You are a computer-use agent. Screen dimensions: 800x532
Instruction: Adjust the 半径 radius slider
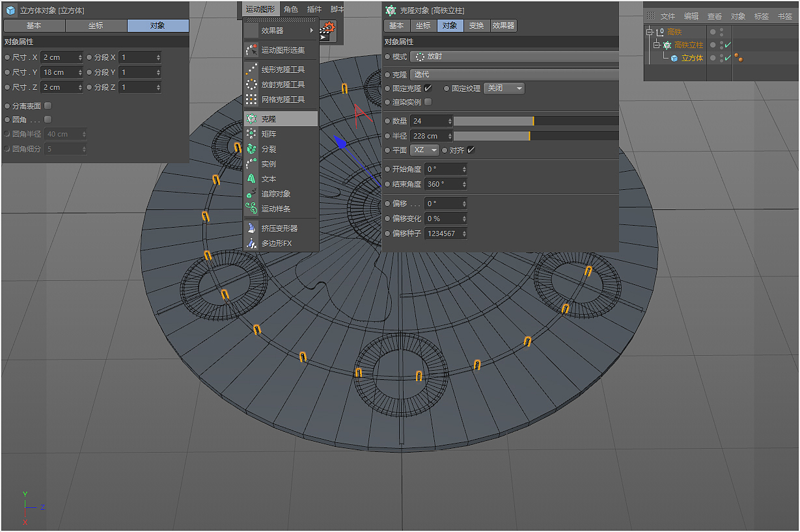pos(536,136)
